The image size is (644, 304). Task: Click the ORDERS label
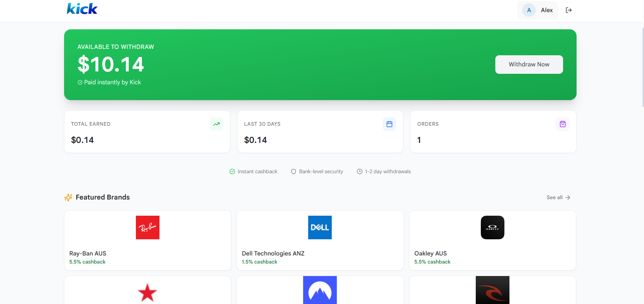[428, 124]
